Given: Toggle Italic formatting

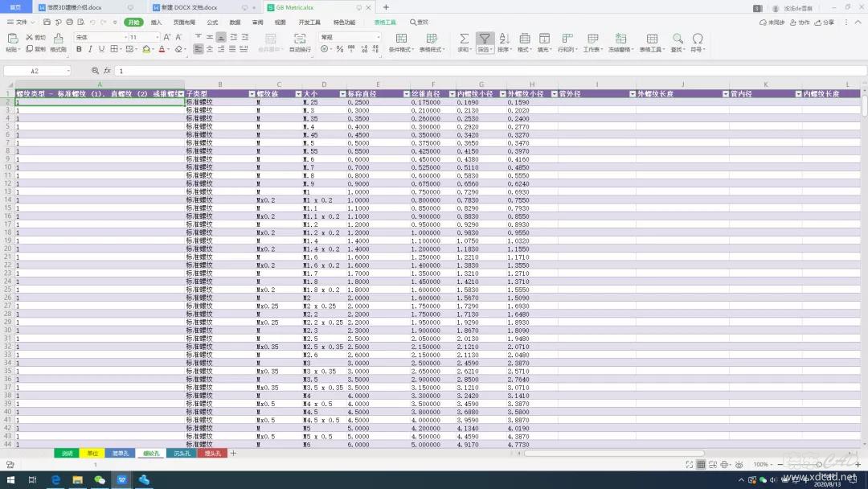Looking at the screenshot, I should [90, 50].
